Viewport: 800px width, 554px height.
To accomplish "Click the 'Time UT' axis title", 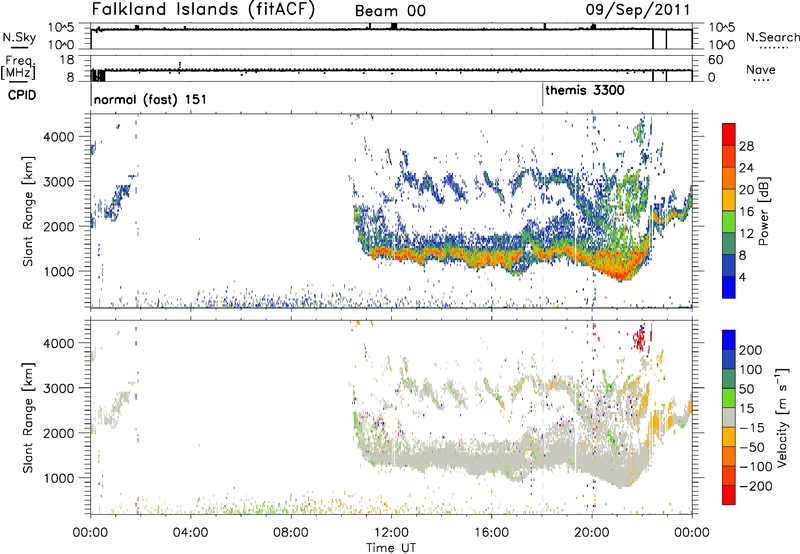I will point(391,548).
